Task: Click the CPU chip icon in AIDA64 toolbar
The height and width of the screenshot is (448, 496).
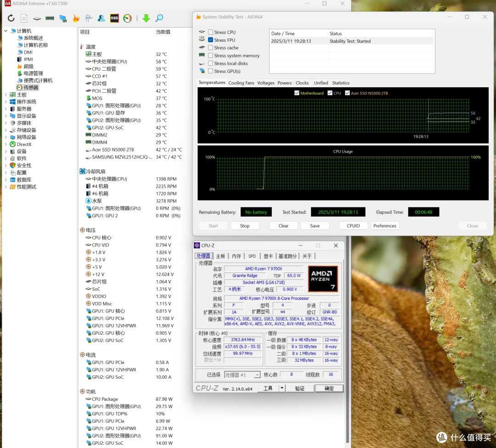Action: (x=37, y=18)
